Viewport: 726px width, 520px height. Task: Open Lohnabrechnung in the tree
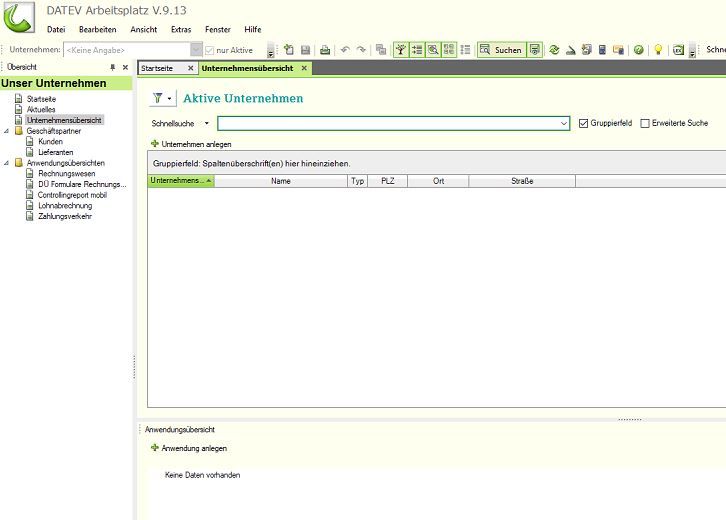click(x=65, y=206)
